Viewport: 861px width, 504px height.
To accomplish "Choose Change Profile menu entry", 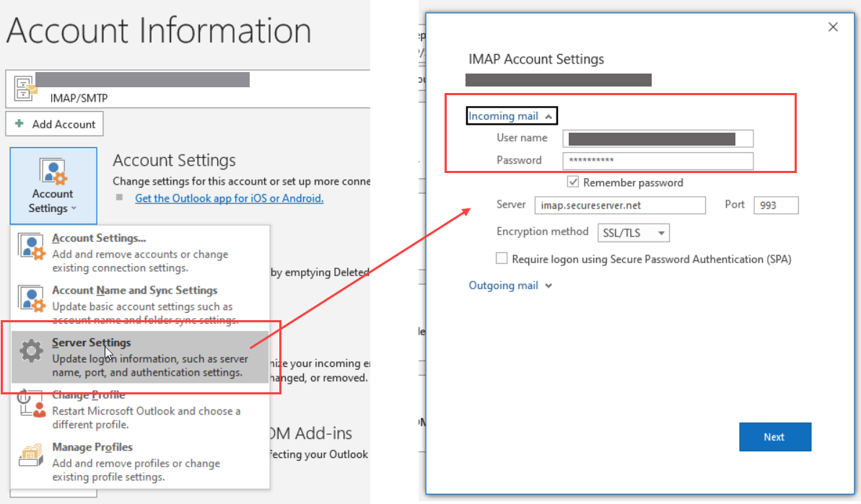I will tap(140, 409).
